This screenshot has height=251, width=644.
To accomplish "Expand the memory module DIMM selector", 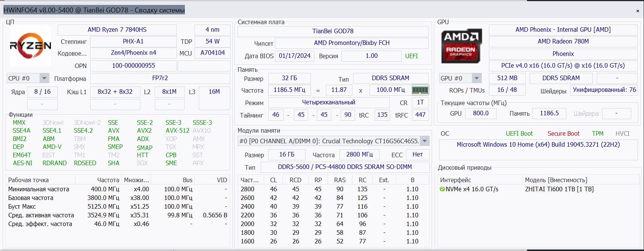I will pyautogui.click(x=425, y=141).
